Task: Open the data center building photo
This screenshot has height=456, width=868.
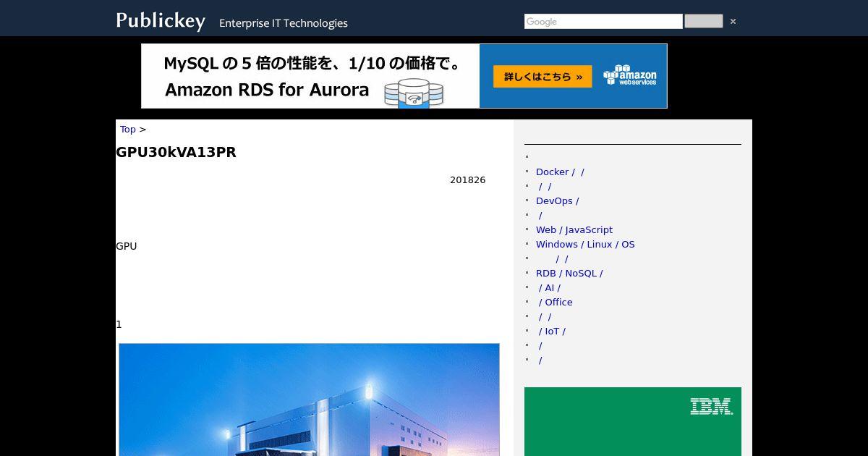Action: pos(309,400)
